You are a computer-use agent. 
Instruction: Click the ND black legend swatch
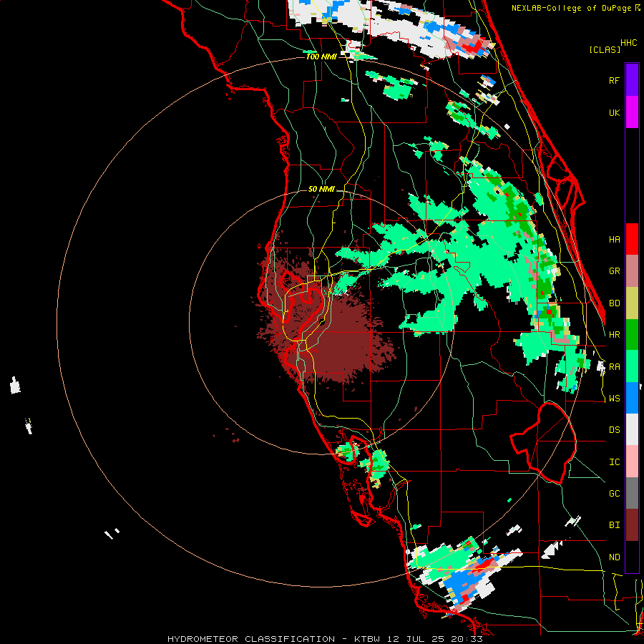632,557
